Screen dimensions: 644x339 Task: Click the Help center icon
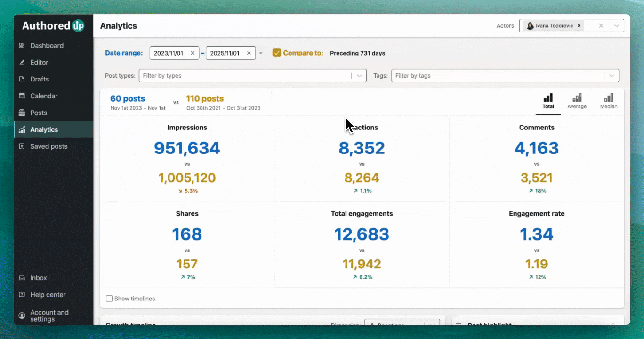point(22,295)
